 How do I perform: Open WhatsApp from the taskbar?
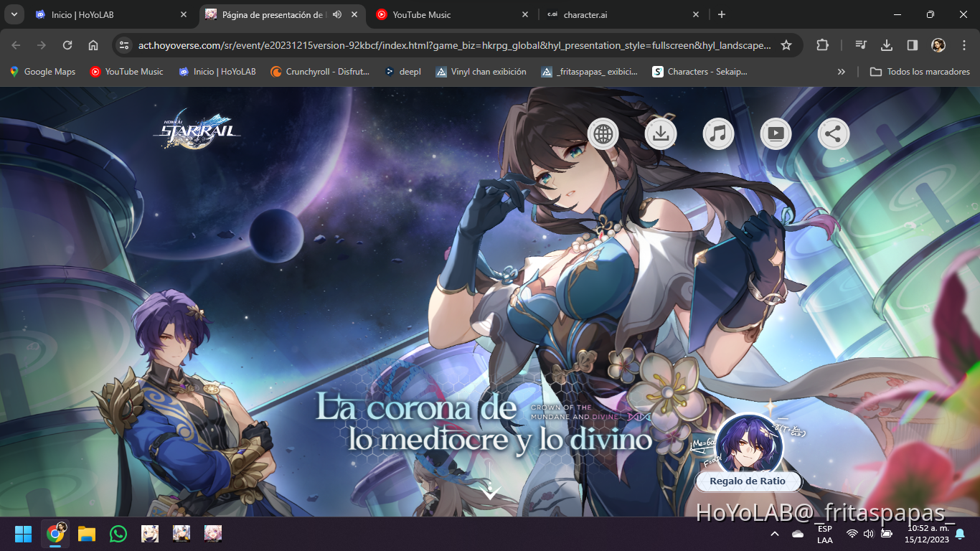click(118, 534)
